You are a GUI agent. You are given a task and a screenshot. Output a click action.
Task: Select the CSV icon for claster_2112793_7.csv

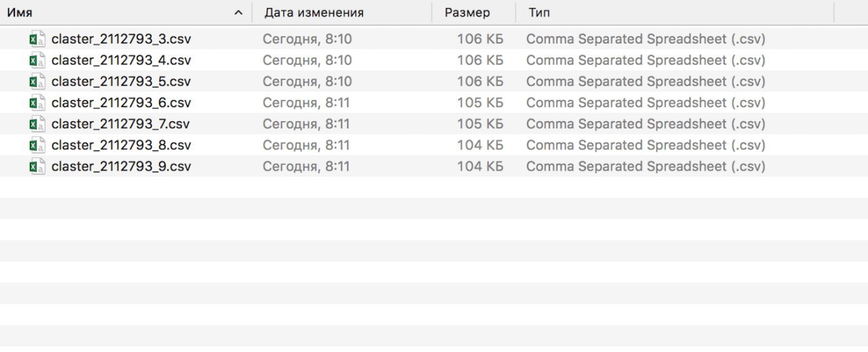[x=37, y=124]
